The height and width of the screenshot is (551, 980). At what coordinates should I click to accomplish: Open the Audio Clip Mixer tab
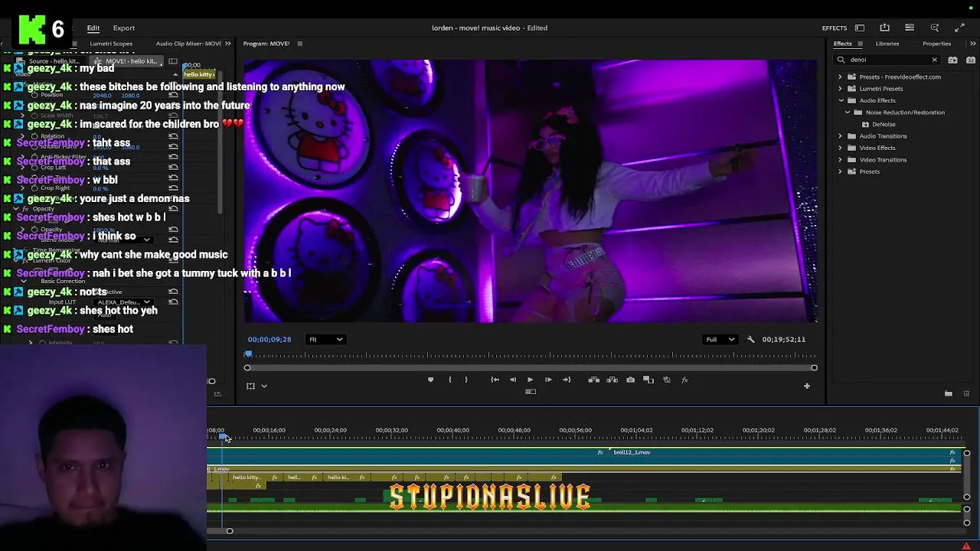tap(188, 44)
